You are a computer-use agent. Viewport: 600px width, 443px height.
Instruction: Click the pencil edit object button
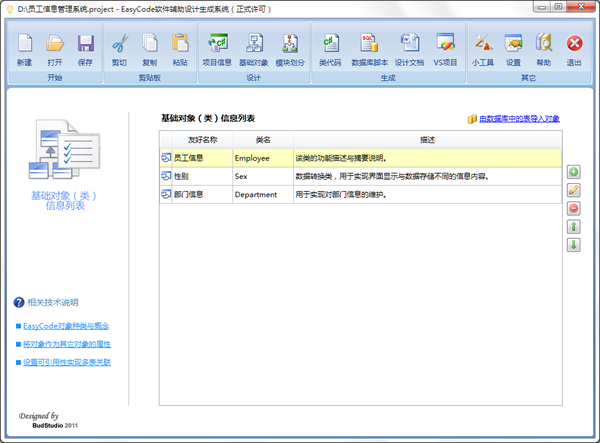point(573,190)
